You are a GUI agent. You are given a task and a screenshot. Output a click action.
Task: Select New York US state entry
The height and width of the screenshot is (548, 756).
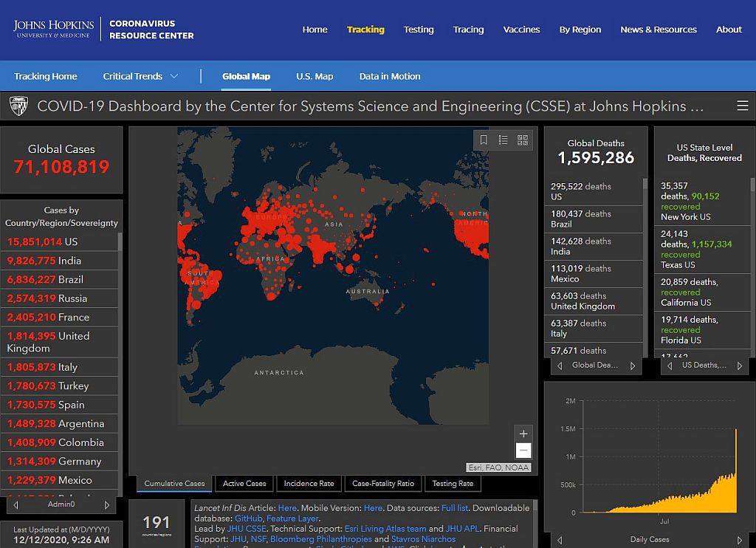(703, 201)
